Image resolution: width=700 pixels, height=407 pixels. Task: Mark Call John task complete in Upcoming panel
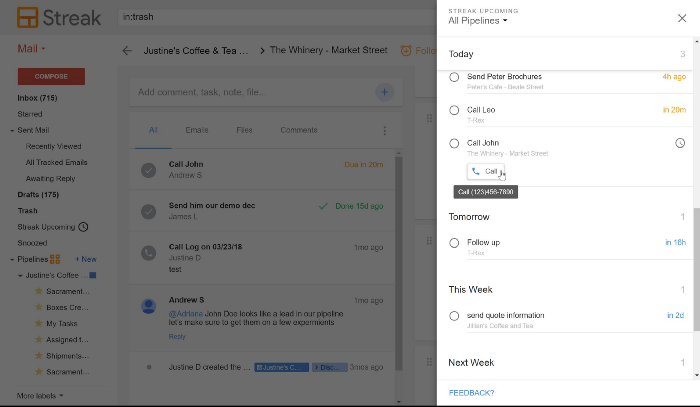pyautogui.click(x=454, y=143)
